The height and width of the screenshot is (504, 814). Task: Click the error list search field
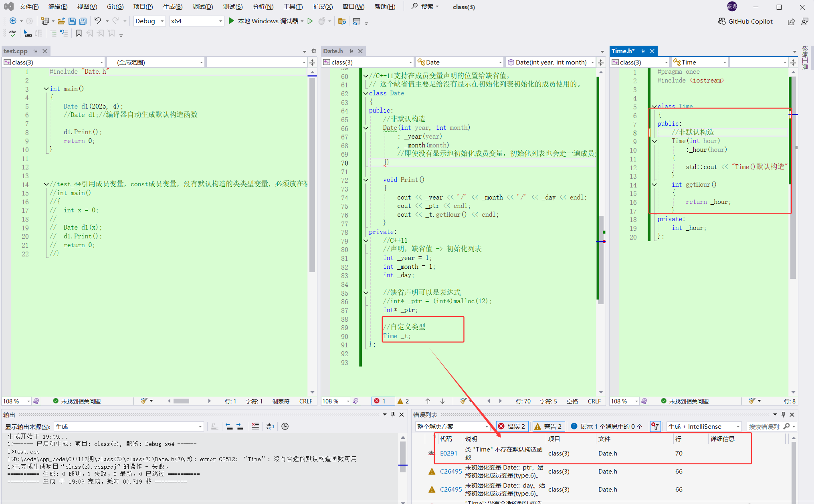(x=764, y=426)
